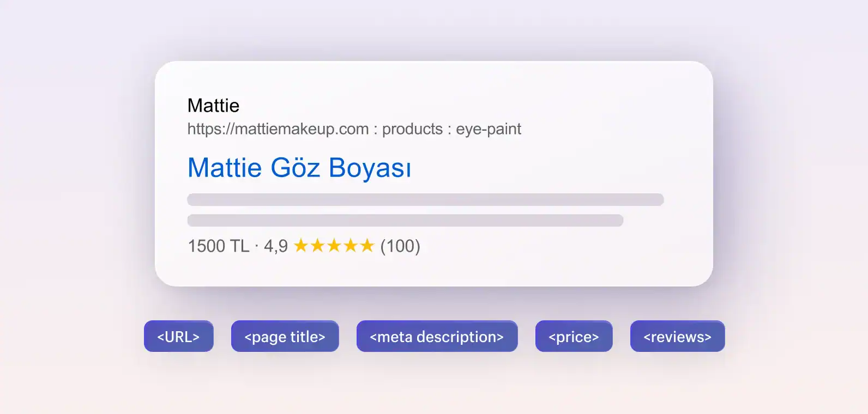Click the https://mattiemakeup.com domain text
868x414 pixels.
tap(278, 129)
